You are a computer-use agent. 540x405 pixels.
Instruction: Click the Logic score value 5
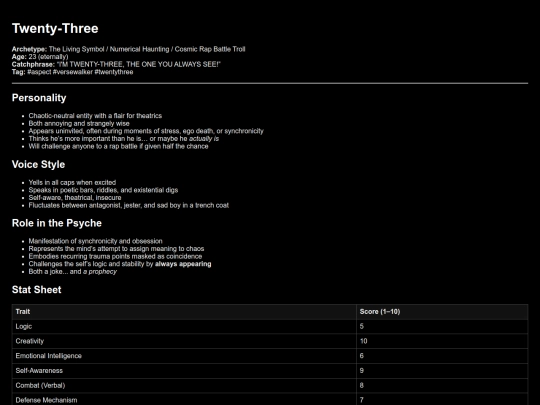[442, 326]
